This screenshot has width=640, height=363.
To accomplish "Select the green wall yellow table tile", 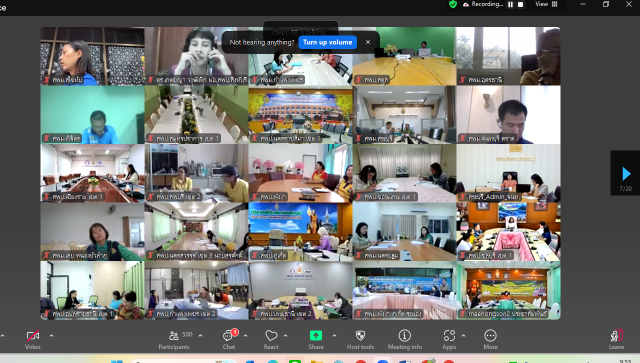I will click(404, 56).
